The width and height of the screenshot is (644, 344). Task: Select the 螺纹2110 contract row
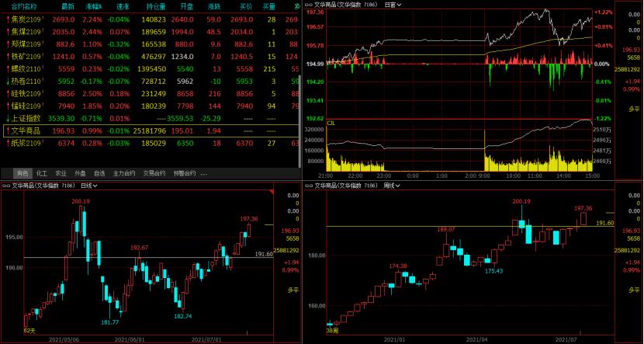click(x=151, y=69)
